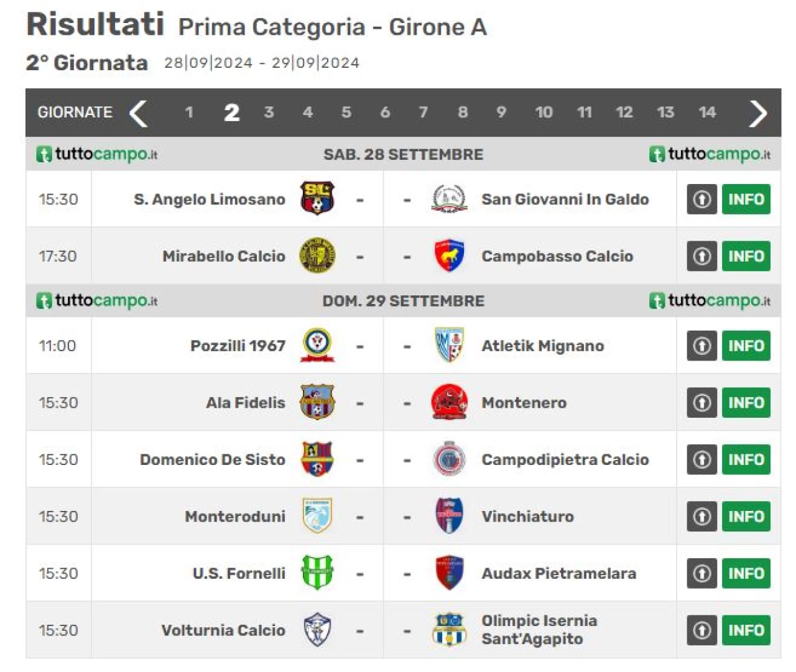Click the Mirabello Calcio team crest

(x=318, y=255)
